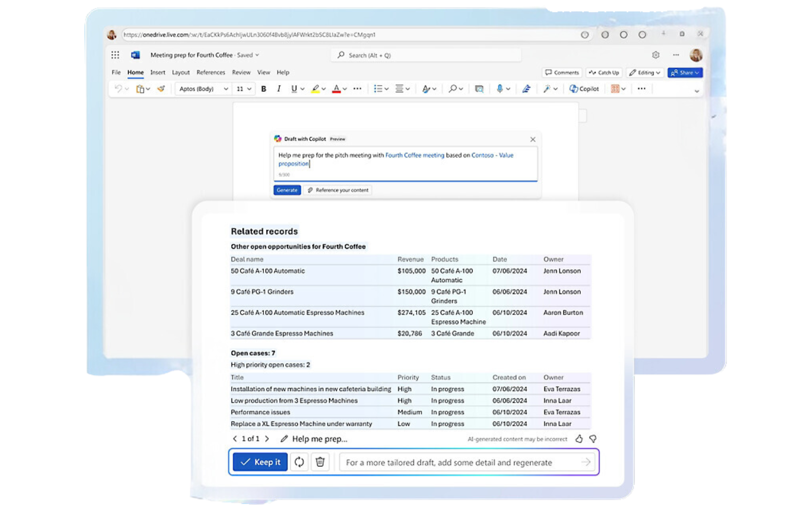The width and height of the screenshot is (812, 513).
Task: Toggle italic formatting
Action: pyautogui.click(x=278, y=89)
